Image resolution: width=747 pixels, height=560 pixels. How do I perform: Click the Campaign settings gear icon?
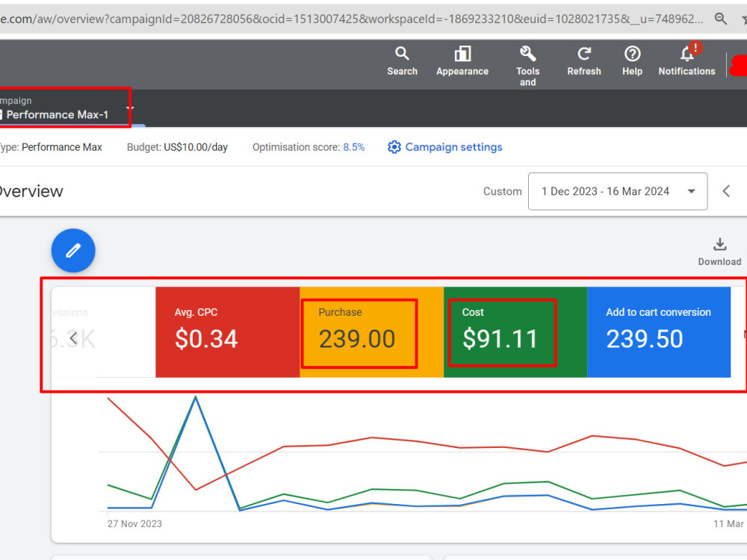[x=394, y=147]
